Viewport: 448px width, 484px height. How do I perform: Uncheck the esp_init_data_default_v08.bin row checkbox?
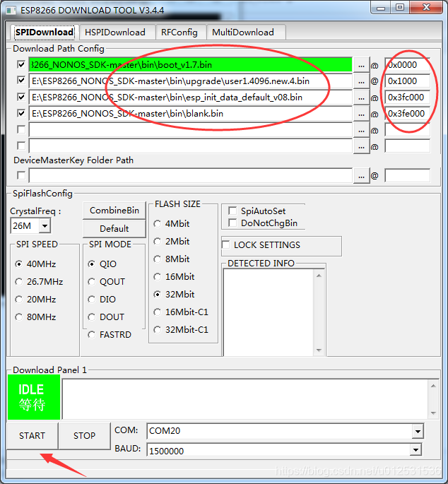(21, 98)
